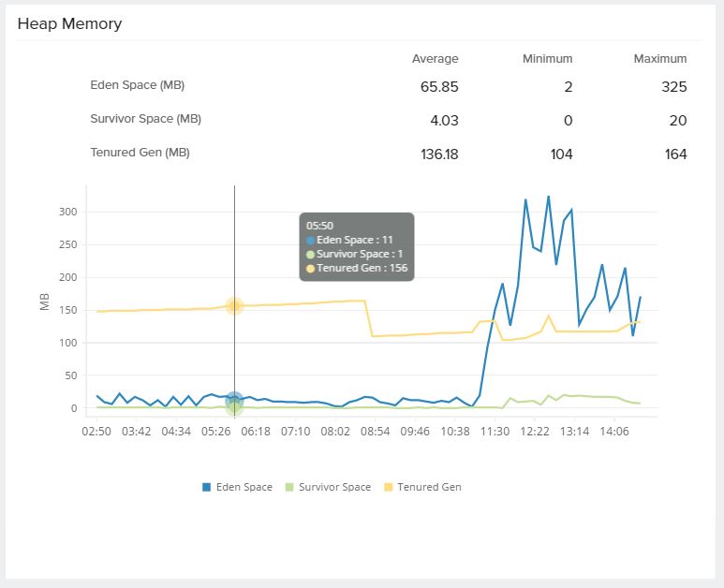Click the green Survivor Space legend square
Screen dimensions: 724x588
(x=289, y=487)
